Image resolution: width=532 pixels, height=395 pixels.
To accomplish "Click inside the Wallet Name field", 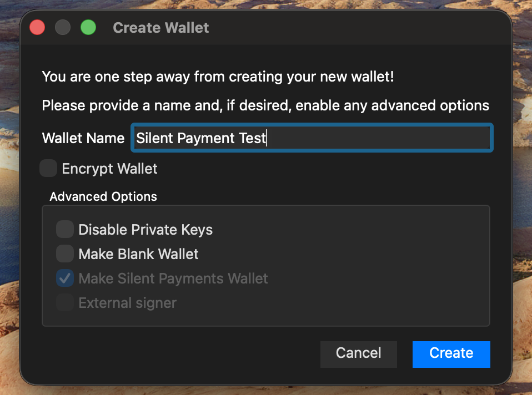I will tap(311, 138).
